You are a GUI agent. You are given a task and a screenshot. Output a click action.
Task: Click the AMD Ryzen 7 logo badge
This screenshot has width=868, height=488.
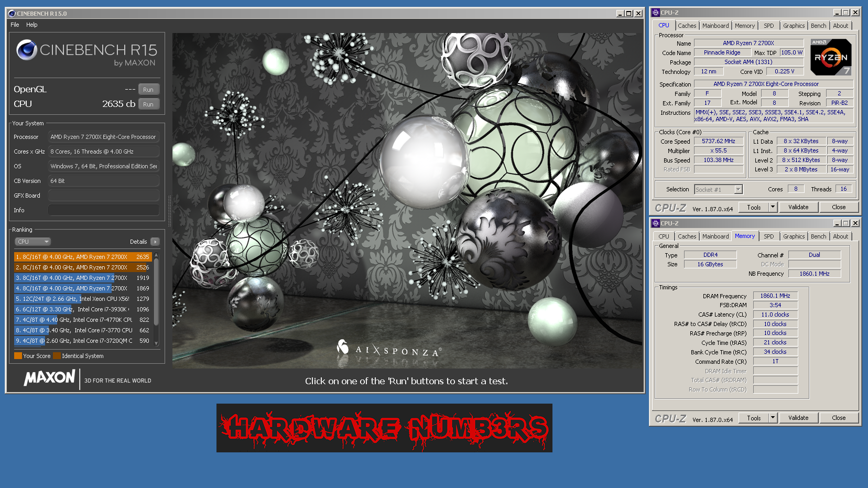point(831,57)
